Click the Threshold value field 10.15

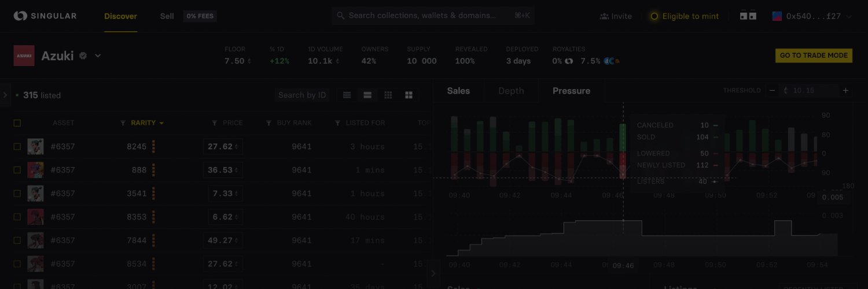pyautogui.click(x=808, y=91)
